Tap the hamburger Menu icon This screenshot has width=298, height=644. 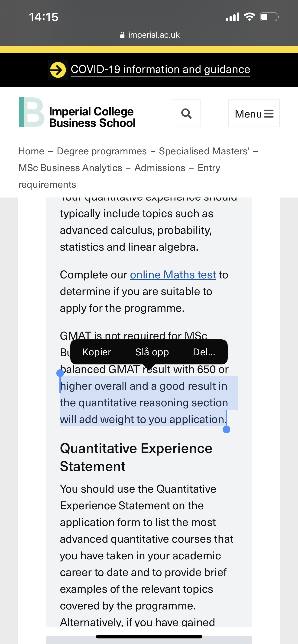[x=254, y=114]
